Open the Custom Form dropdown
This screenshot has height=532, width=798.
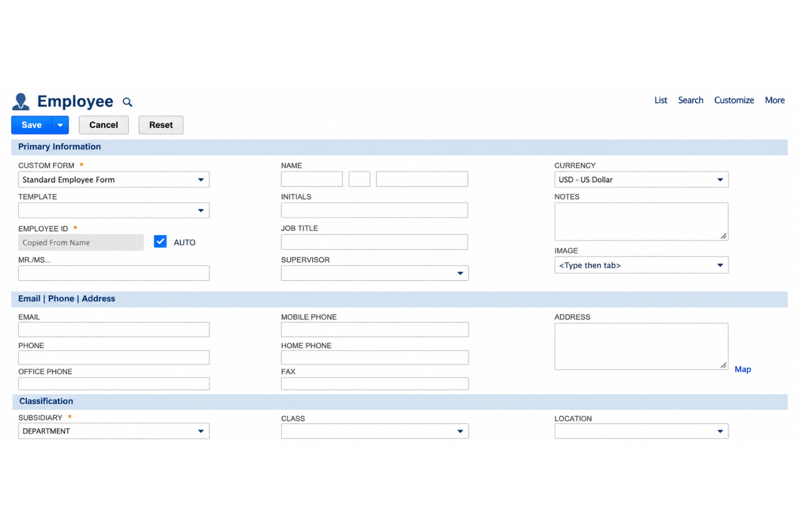coord(114,179)
